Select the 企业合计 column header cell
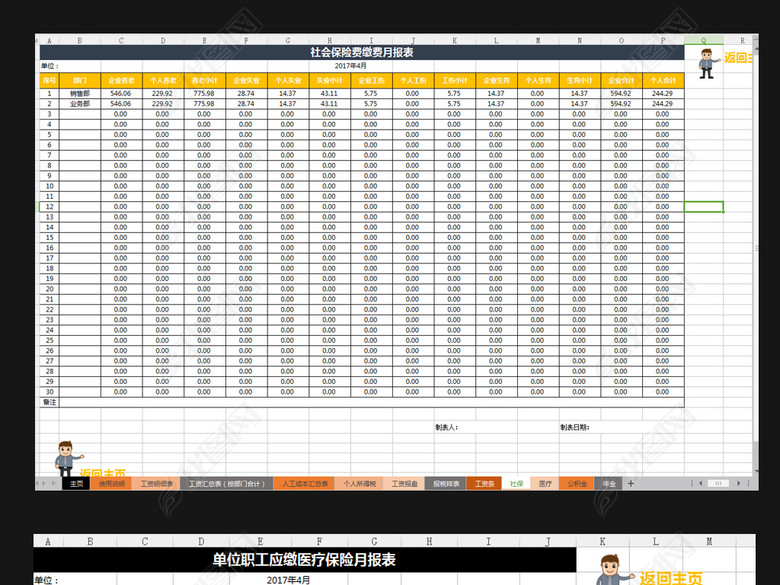Viewport: 780px width, 585px height. click(x=620, y=78)
